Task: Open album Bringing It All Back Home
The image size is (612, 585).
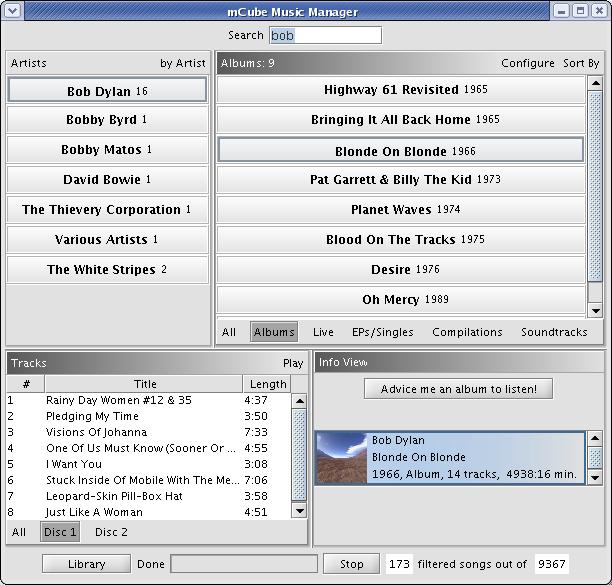Action: click(401, 119)
